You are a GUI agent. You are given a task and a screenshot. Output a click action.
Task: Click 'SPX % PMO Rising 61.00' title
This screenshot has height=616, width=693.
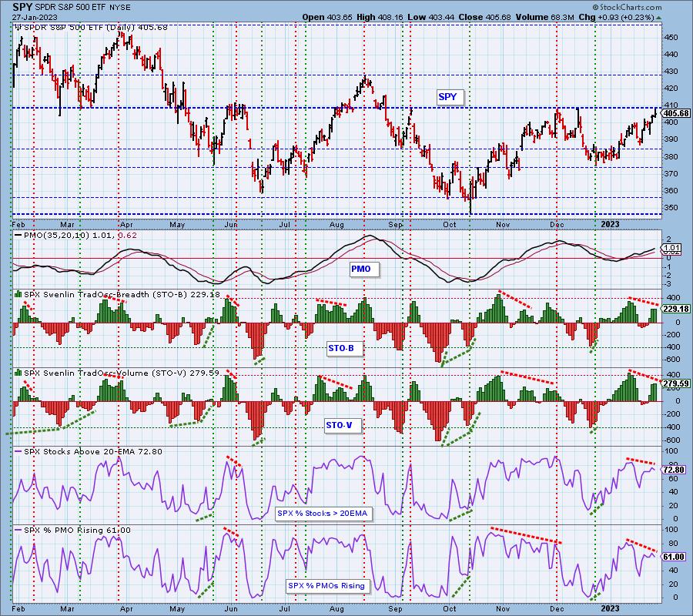(x=77, y=530)
